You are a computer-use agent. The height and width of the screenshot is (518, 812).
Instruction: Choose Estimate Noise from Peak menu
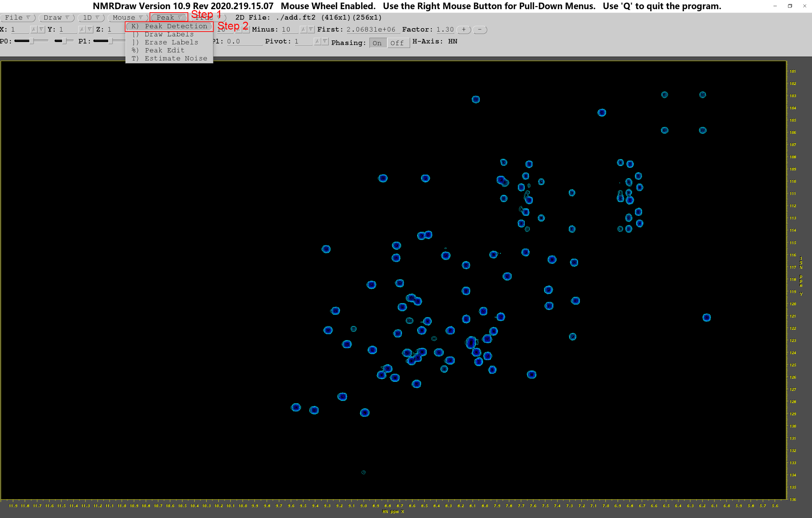(169, 58)
